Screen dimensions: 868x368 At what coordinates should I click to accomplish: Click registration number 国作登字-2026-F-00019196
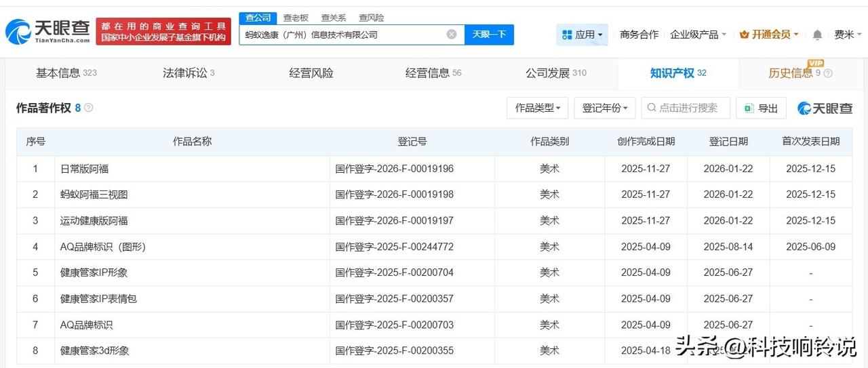[x=394, y=169]
